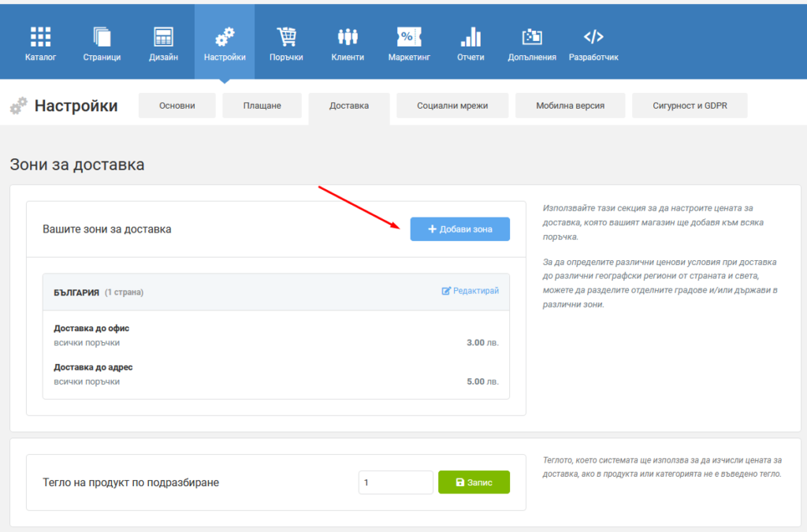Select the Доставка tab
This screenshot has height=532, width=807.
click(349, 106)
